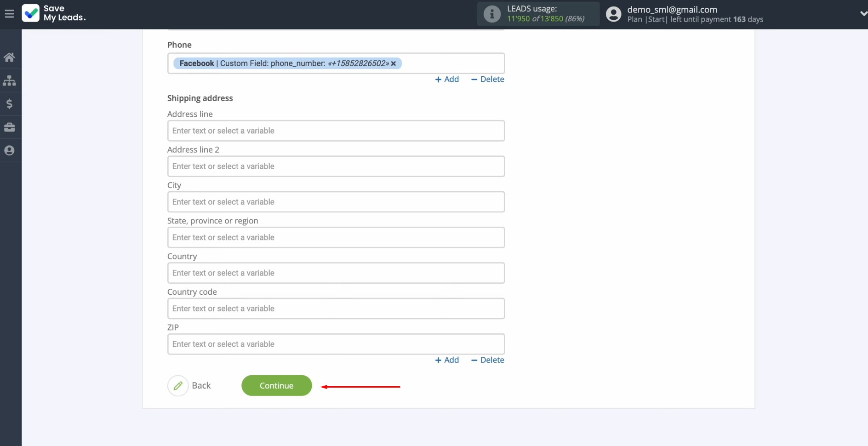The height and width of the screenshot is (446, 868).
Task: Click the Save My Leads logo
Action: [x=54, y=13]
